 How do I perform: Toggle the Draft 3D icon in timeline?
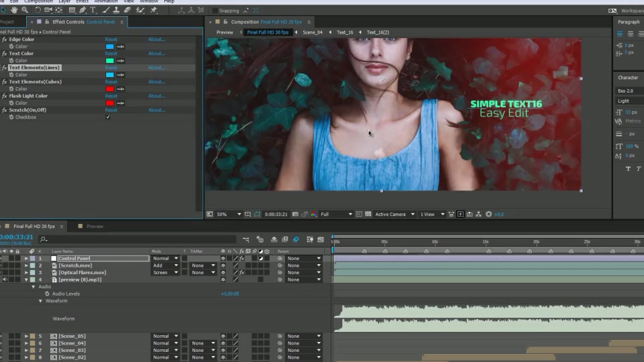[x=260, y=239]
